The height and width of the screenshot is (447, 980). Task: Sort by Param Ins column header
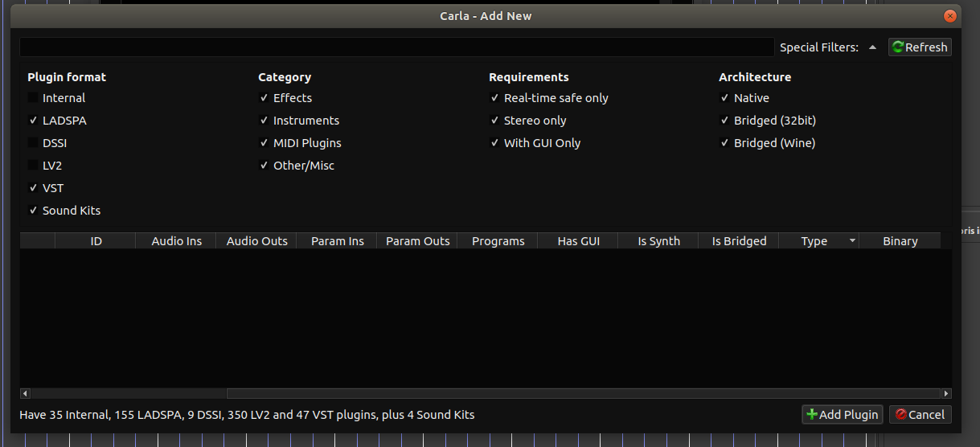tap(337, 241)
